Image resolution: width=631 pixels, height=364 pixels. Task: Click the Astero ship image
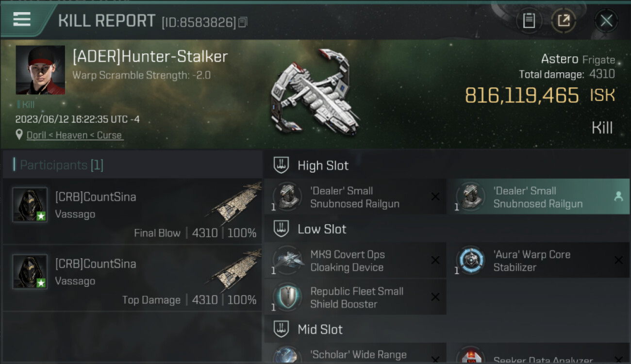(x=315, y=92)
